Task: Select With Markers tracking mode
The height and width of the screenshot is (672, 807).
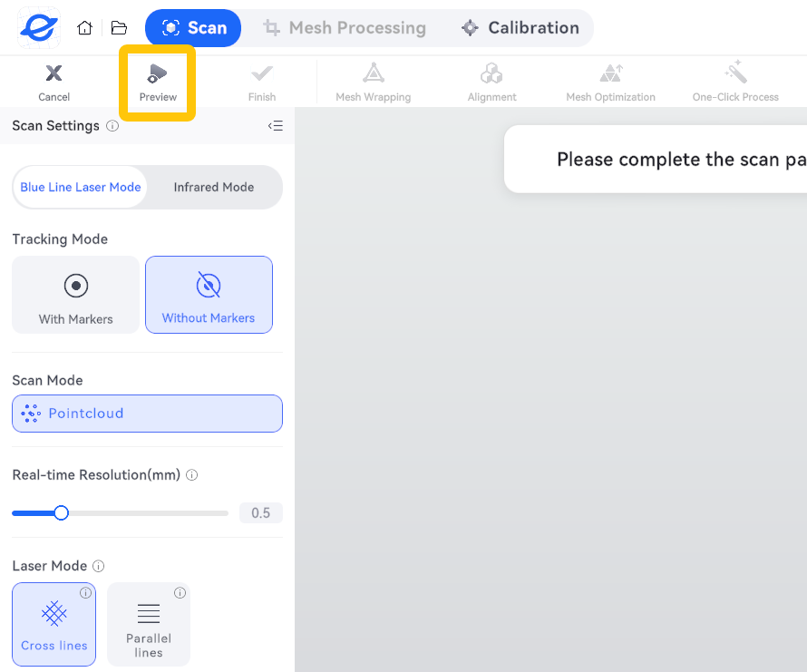Action: [75, 295]
